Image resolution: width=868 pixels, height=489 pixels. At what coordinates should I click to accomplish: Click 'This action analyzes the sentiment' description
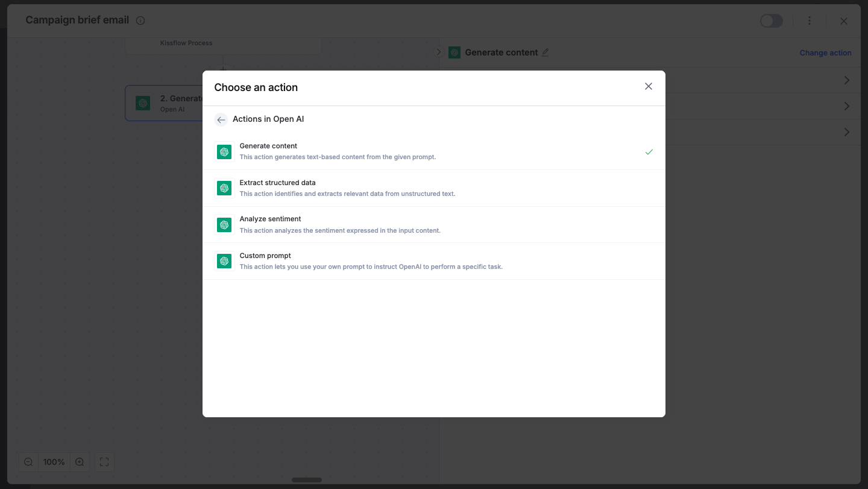[x=340, y=231]
